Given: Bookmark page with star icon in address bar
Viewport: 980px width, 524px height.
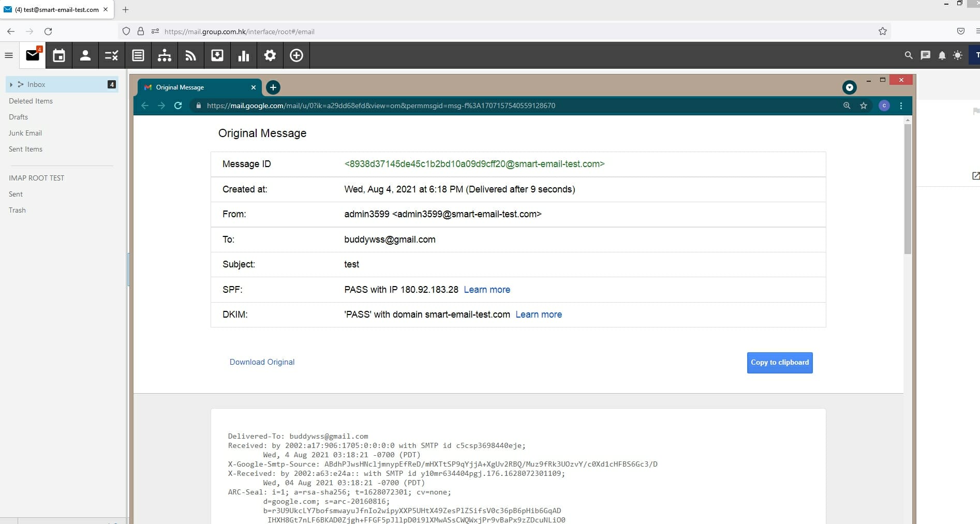Looking at the screenshot, I should pyautogui.click(x=883, y=32).
